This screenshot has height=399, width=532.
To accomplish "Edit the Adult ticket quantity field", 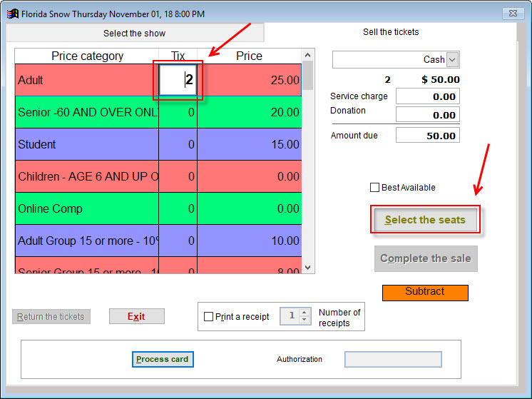I will [x=178, y=80].
